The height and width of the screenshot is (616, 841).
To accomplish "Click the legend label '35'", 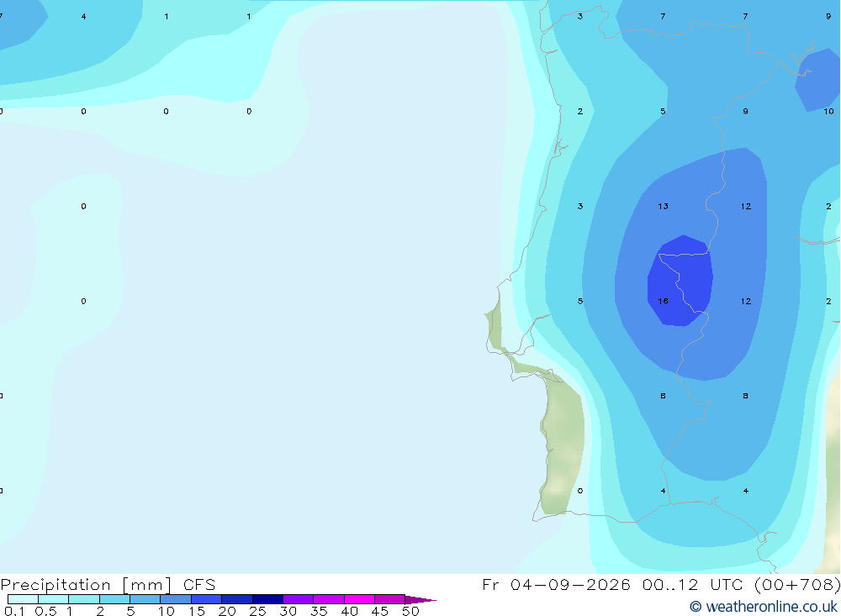I will pyautogui.click(x=319, y=611).
